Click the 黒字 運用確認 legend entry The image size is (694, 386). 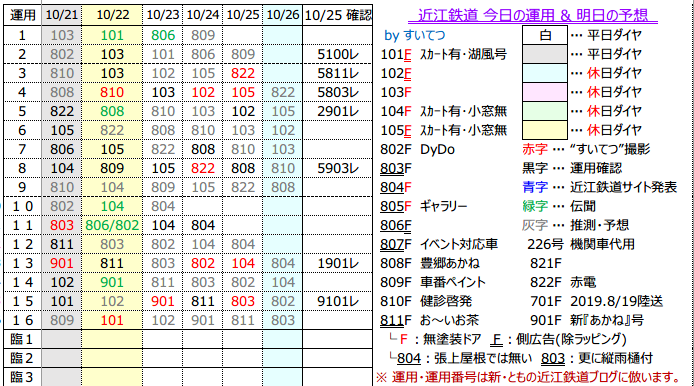click(572, 169)
